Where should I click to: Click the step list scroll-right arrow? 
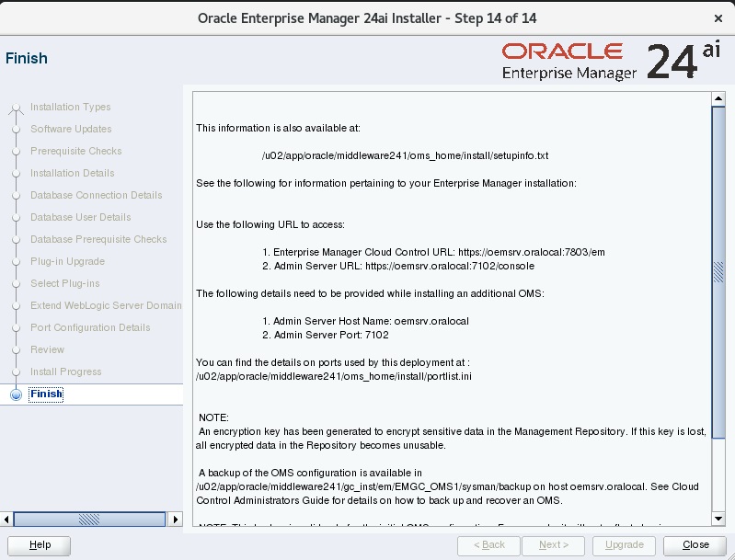[x=177, y=520]
